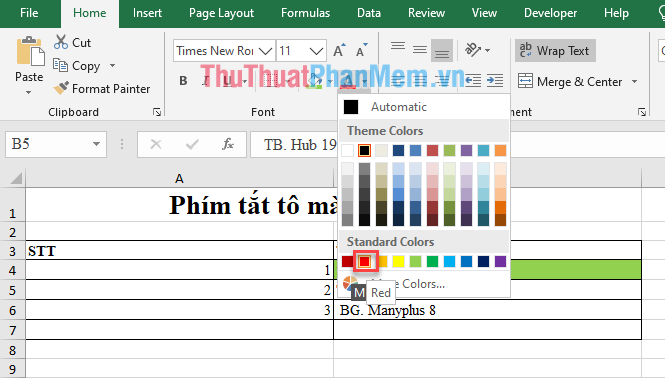
Task: Switch to the Formulas tab
Action: 305,13
